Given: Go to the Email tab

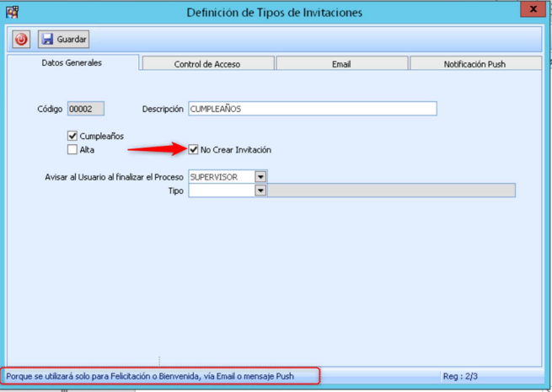Looking at the screenshot, I should [x=341, y=64].
